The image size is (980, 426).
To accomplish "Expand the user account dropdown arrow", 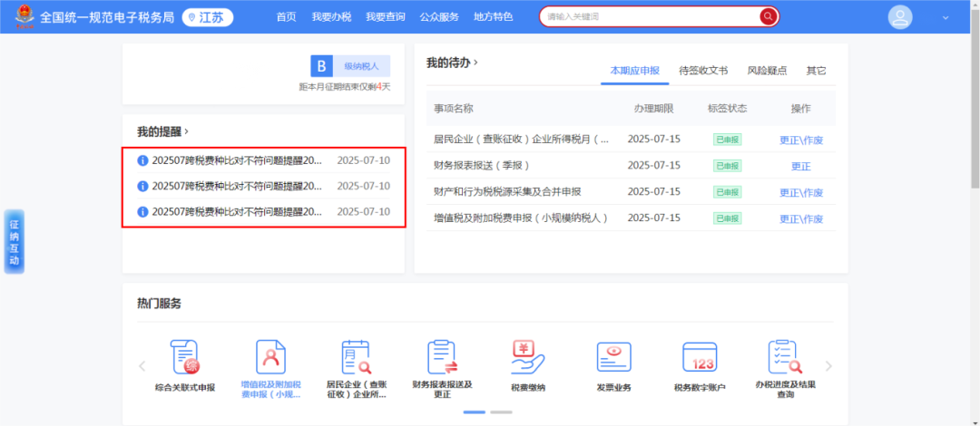I will [x=946, y=17].
